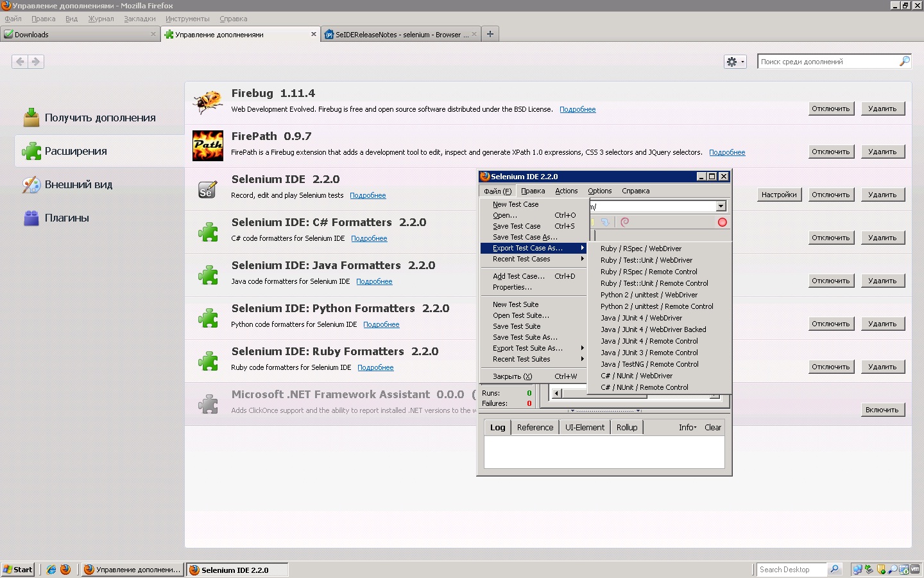The image size is (924, 578).
Task: Click the Java Formatters puzzle icon
Action: [208, 276]
